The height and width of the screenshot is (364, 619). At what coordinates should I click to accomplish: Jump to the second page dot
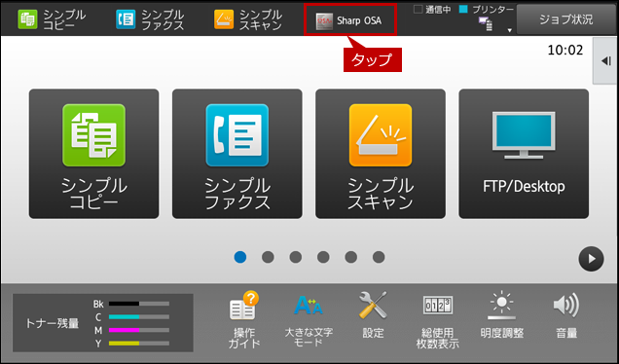tap(268, 257)
